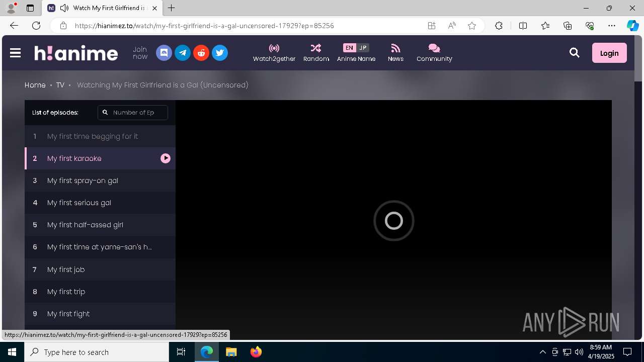
Task: Open Favorites list
Action: coord(545,26)
